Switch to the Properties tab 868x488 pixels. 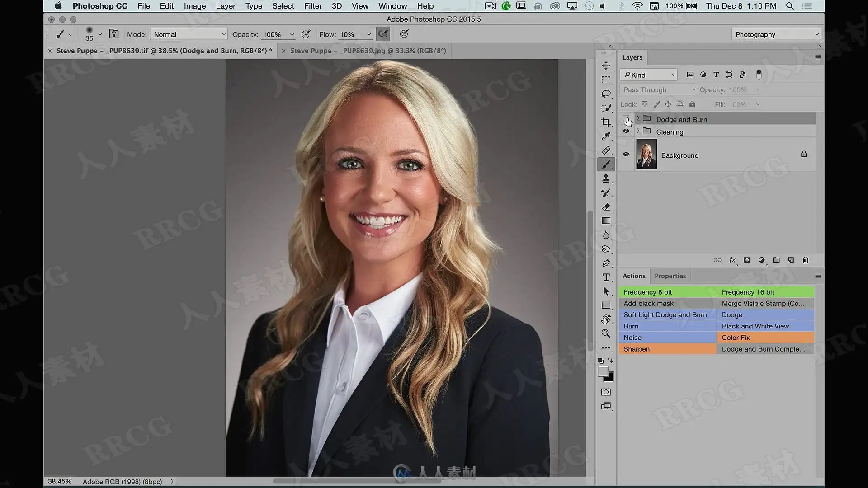[670, 276]
